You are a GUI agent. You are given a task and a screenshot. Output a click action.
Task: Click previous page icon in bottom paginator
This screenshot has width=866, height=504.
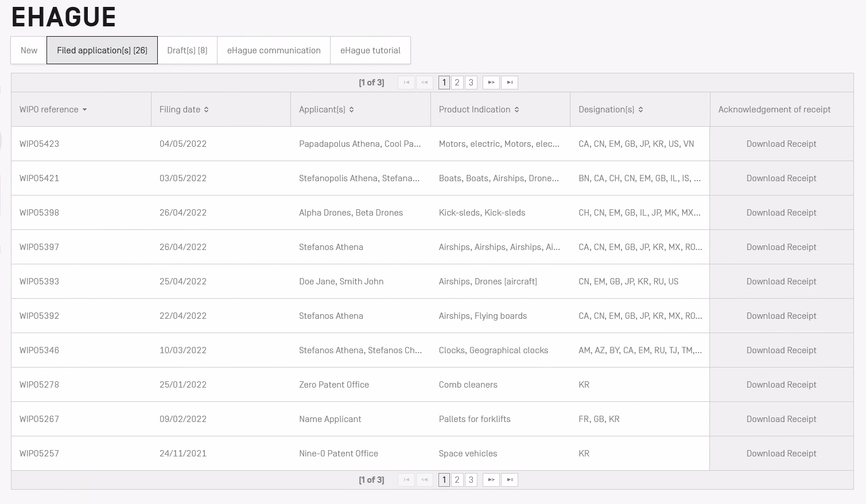(425, 480)
